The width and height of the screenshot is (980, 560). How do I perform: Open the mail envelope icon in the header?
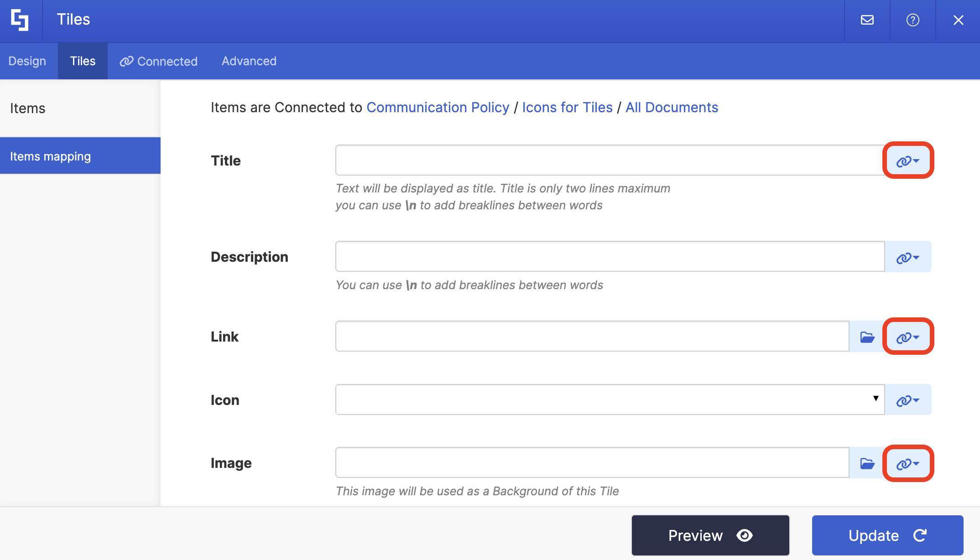pyautogui.click(x=867, y=20)
